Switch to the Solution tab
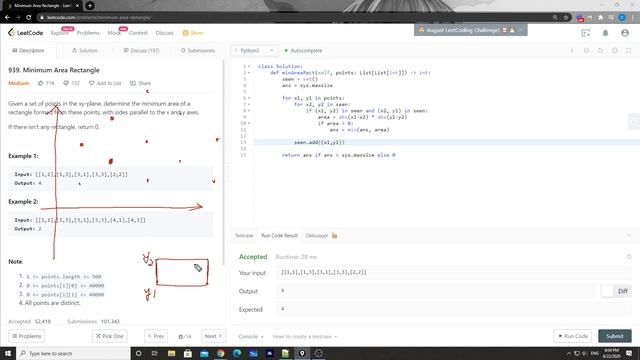This screenshot has height=360, width=640. pos(84,51)
